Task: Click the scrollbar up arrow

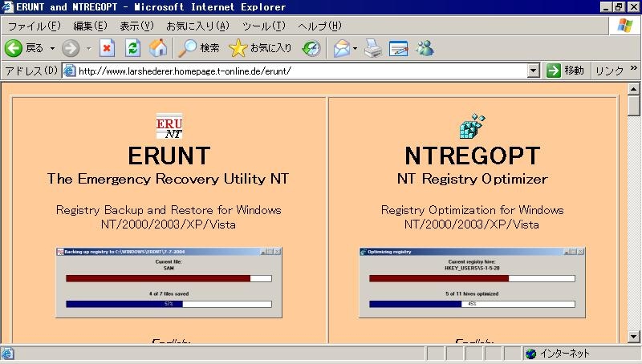Action: coord(633,88)
